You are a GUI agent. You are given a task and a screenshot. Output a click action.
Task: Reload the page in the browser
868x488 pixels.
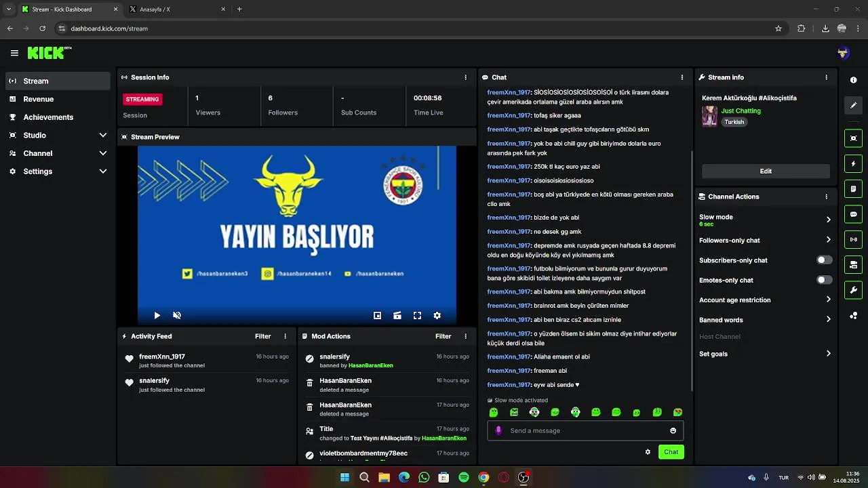pos(42,28)
